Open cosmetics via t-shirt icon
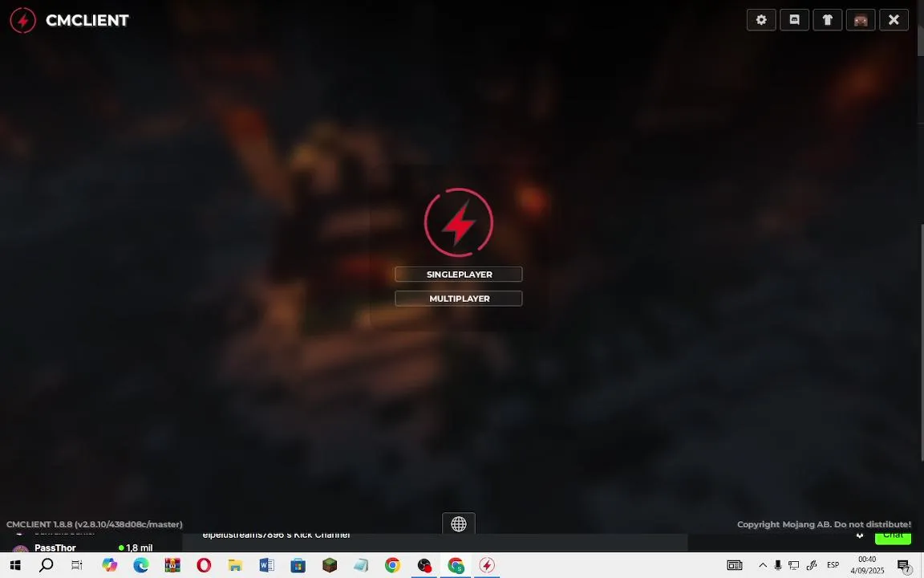924x578 pixels. click(x=828, y=20)
